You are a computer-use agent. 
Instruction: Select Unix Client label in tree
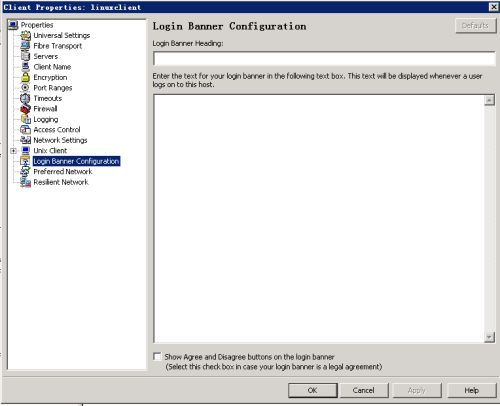[50, 151]
